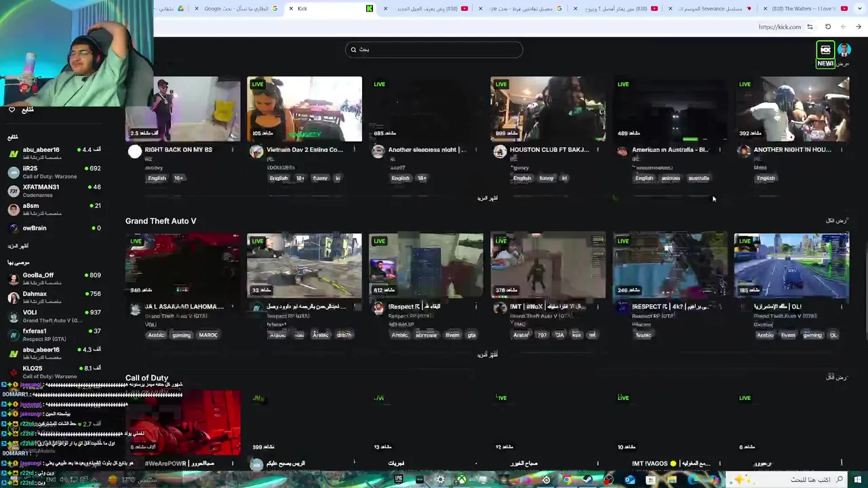Viewport: 868px width, 488px height.
Task: Open Call of Duty category heading
Action: pyautogui.click(x=146, y=378)
